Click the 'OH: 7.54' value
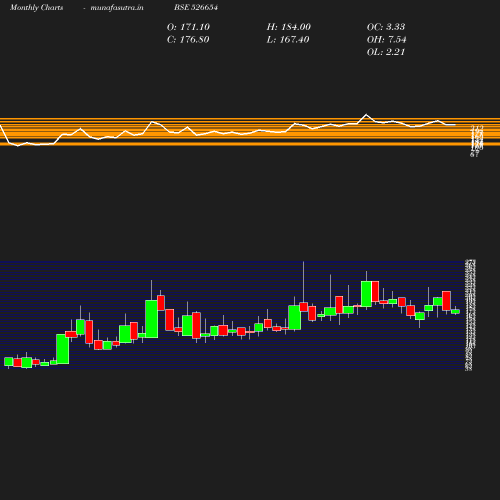The image size is (500, 500). coord(387,40)
